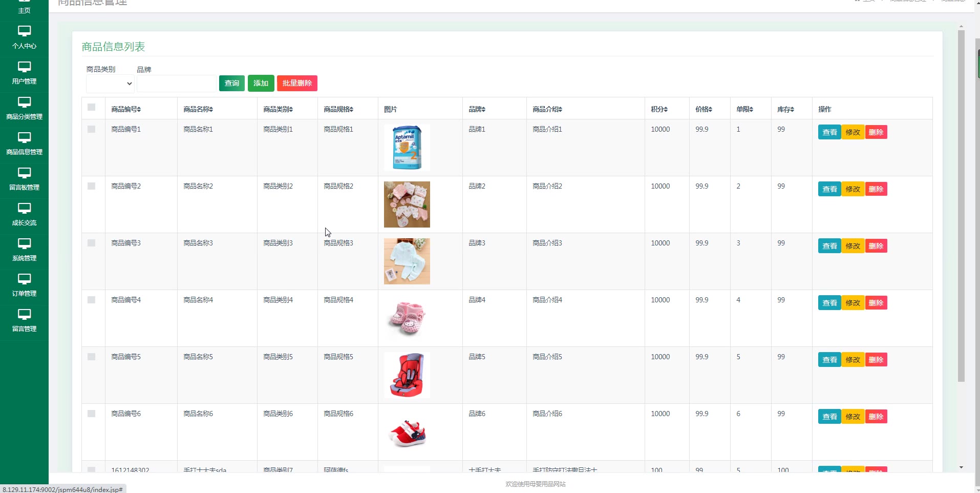Screen dimensions: 980x493
Task: Check the box for 商品编号5 row
Action: (x=92, y=357)
